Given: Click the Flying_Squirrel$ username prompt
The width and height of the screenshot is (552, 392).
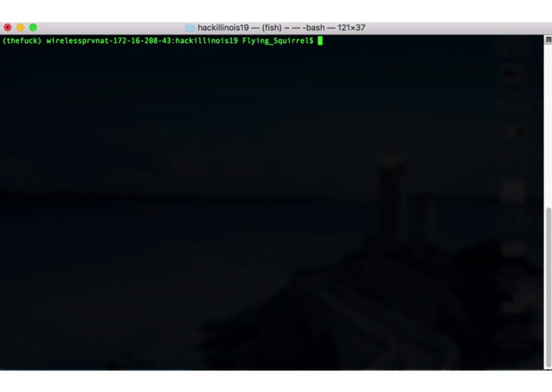Looking at the screenshot, I should tap(277, 40).
